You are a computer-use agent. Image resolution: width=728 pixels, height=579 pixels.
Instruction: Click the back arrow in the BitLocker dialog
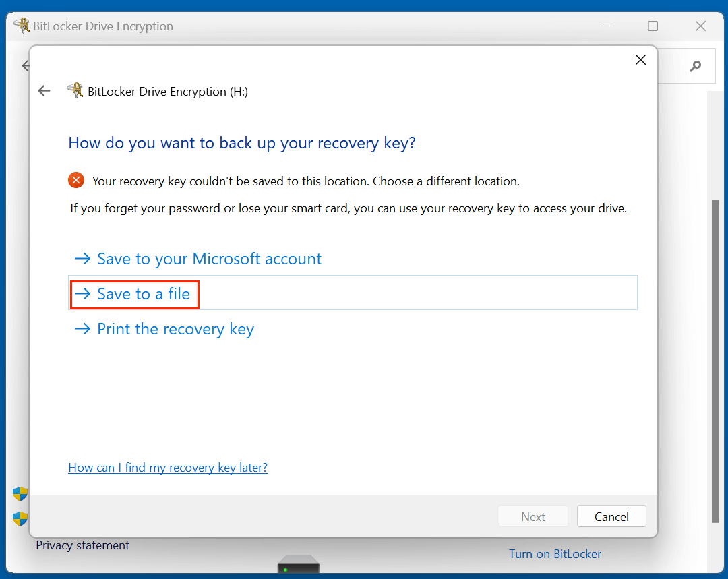[44, 90]
